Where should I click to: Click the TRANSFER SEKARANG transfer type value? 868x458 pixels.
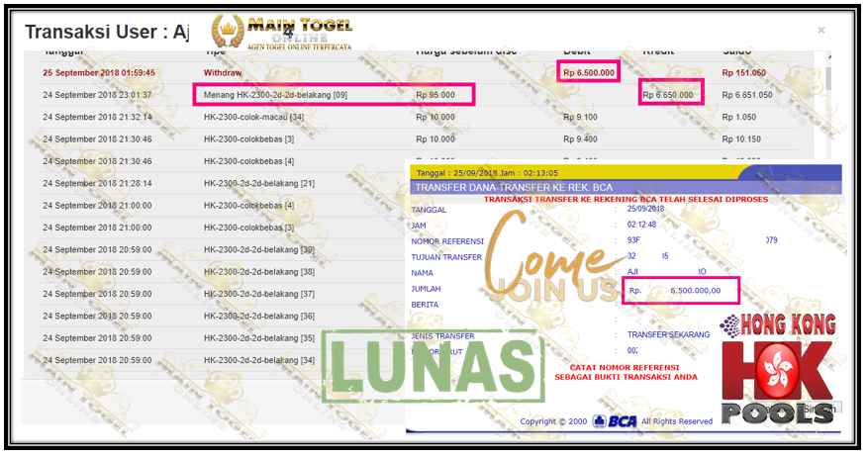(x=669, y=334)
